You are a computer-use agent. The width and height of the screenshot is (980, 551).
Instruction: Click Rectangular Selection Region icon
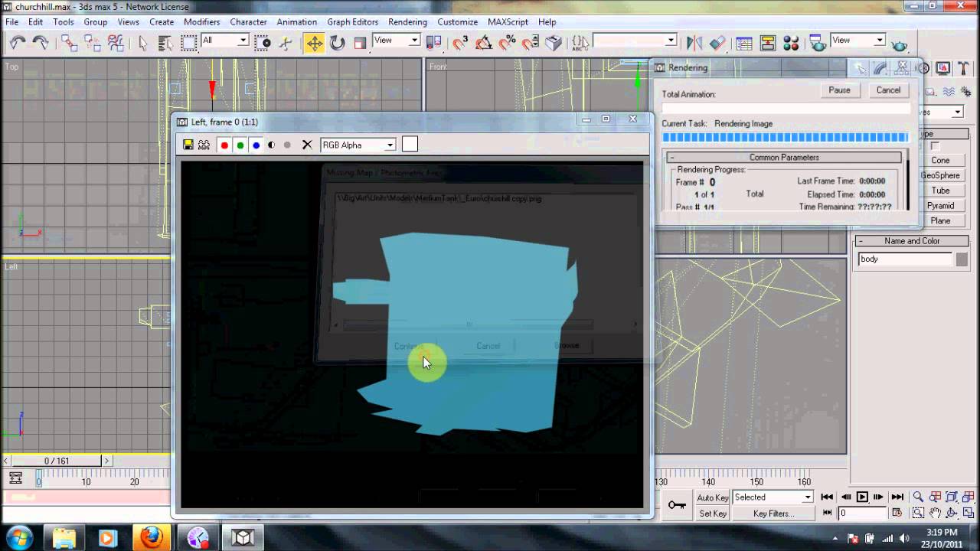coord(188,43)
